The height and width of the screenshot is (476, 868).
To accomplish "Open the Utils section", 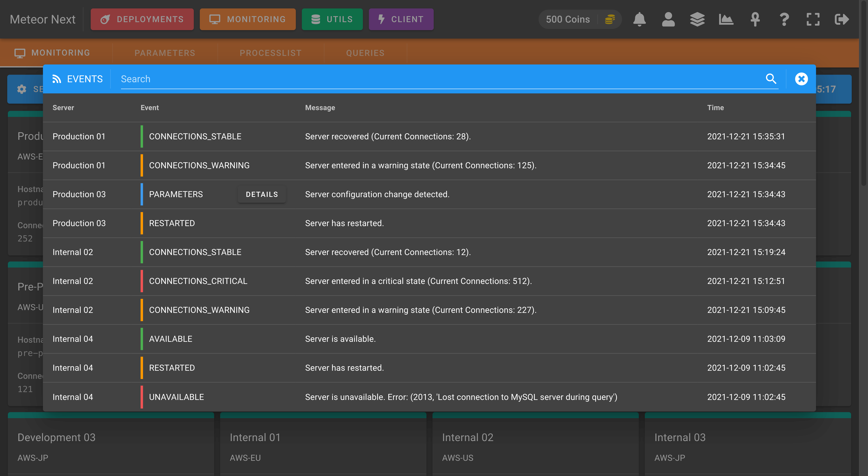I will pyautogui.click(x=332, y=19).
